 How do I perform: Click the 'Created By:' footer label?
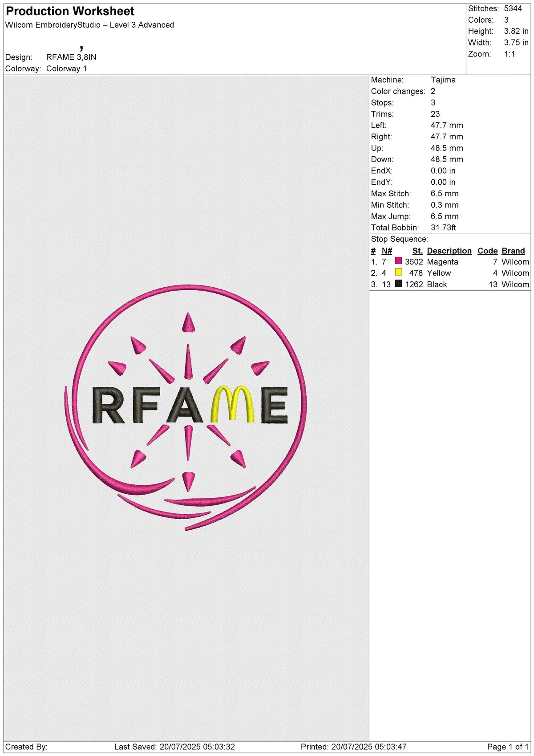[26, 747]
